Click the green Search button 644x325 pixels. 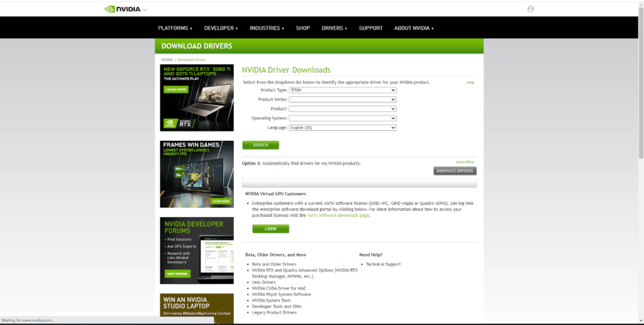[x=260, y=145]
